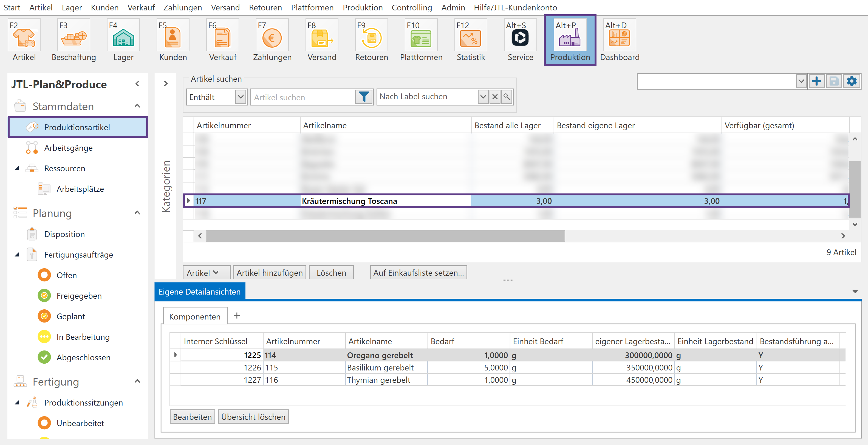Open the Nach Label suchen dropdown
The image size is (868, 445).
click(x=483, y=97)
